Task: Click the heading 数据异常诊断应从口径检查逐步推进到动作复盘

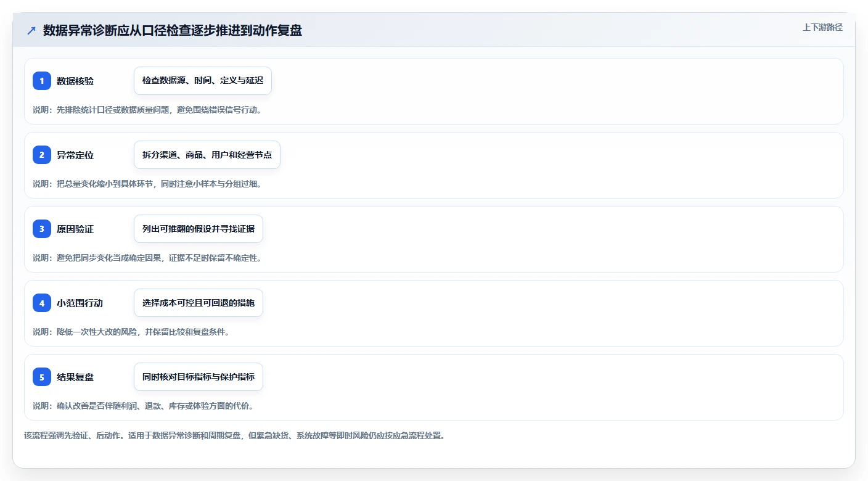Action: 173,31
